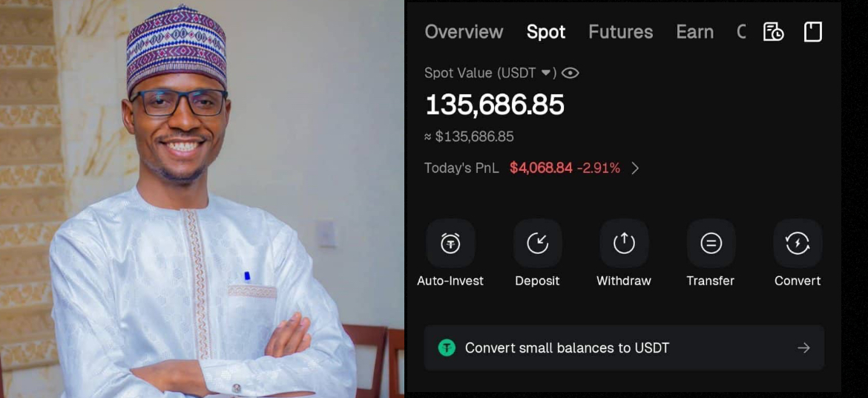This screenshot has height=398, width=868.
Task: Open the Earn tab
Action: [x=694, y=32]
